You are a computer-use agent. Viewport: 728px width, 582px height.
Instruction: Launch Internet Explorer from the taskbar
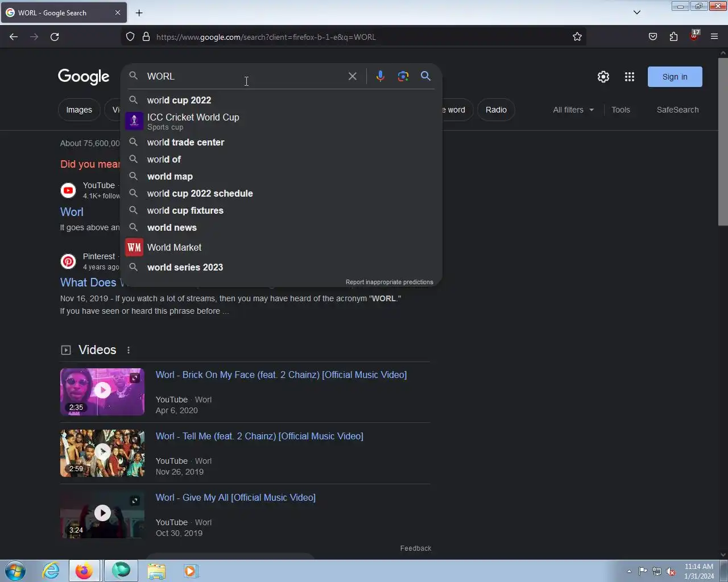click(51, 571)
